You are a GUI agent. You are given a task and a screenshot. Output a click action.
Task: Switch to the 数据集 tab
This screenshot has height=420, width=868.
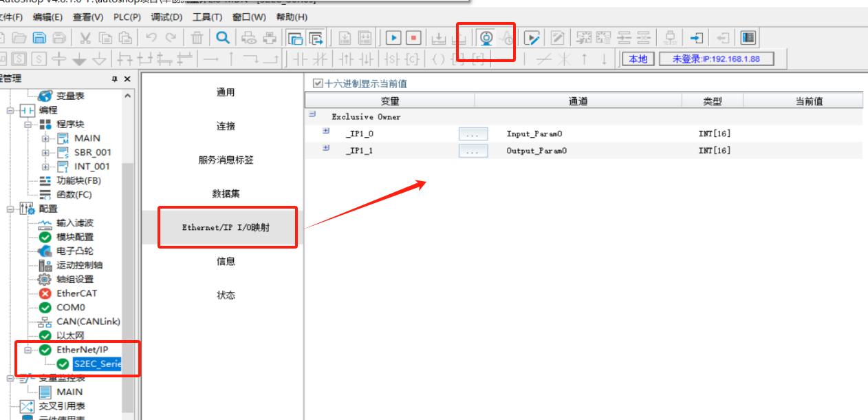pyautogui.click(x=226, y=193)
